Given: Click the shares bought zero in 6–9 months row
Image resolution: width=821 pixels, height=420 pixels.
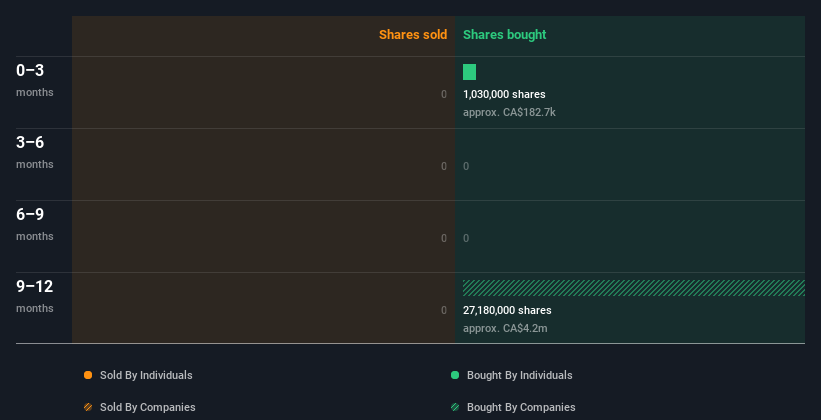Looking at the screenshot, I should coord(466,238).
